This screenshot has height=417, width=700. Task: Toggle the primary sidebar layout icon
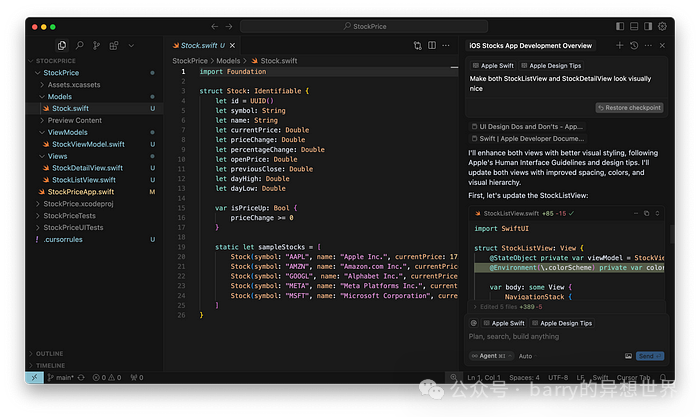pos(620,26)
